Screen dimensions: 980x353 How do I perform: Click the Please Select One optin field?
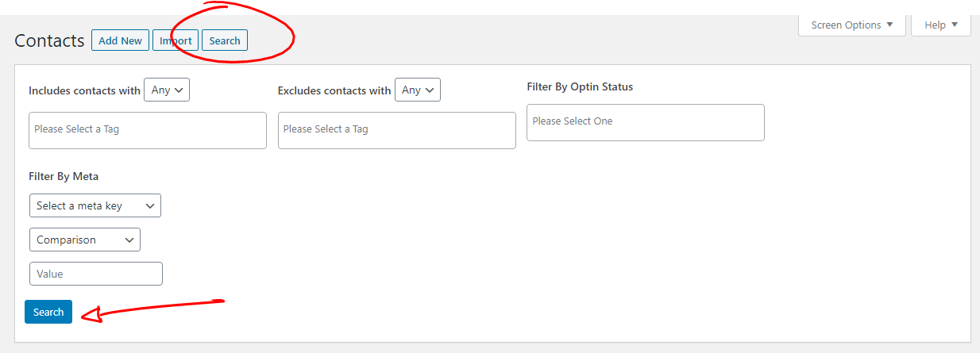[645, 122]
